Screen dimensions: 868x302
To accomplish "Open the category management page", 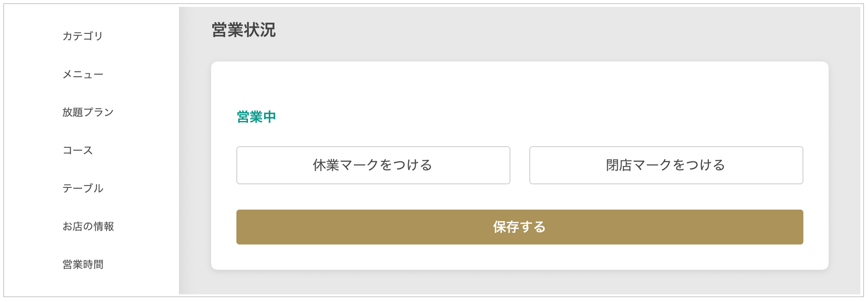I will coord(83,36).
